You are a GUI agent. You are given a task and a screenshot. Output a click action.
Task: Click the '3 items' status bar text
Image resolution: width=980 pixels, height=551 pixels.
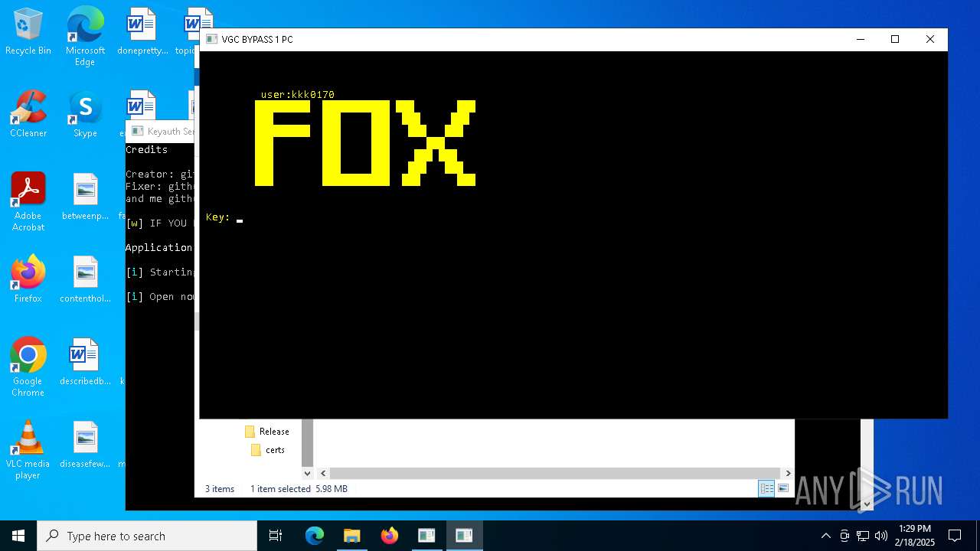(x=220, y=489)
